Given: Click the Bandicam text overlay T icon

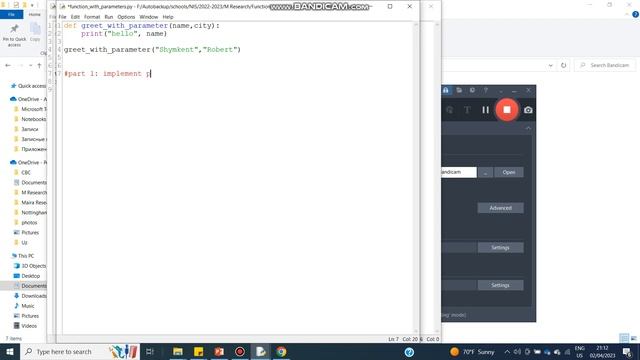Looking at the screenshot, I should 467,110.
